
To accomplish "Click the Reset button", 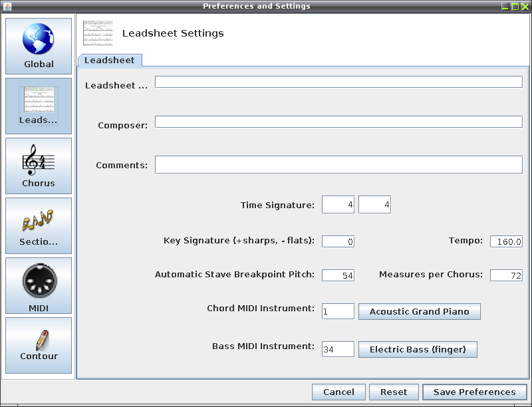I will (x=394, y=392).
